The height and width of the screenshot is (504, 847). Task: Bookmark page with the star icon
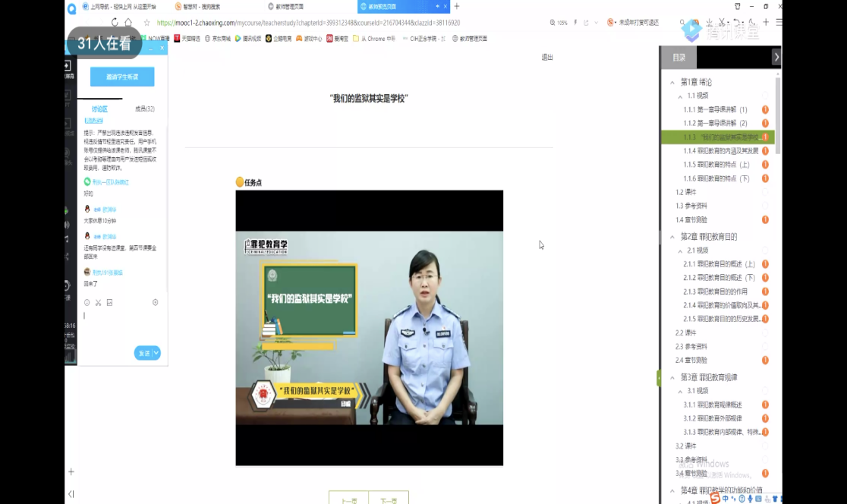[146, 23]
